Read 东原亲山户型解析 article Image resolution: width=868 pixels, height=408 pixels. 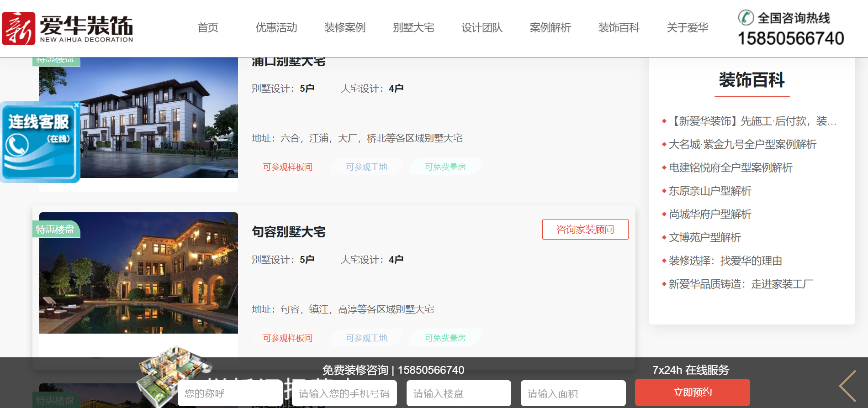click(x=710, y=191)
